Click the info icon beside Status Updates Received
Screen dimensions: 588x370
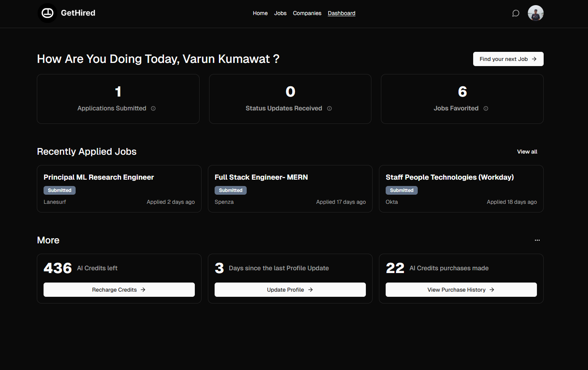click(329, 108)
